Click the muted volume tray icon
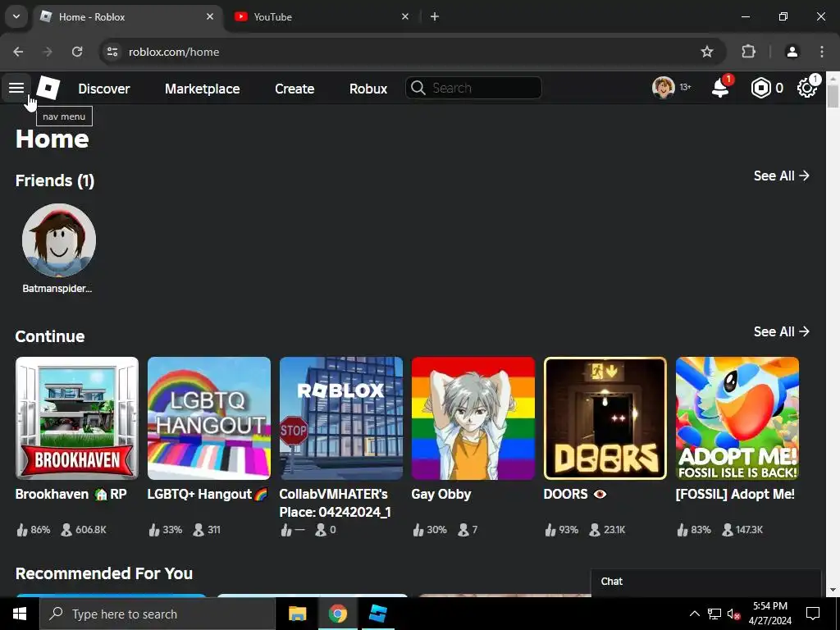The height and width of the screenshot is (630, 840). (733, 614)
